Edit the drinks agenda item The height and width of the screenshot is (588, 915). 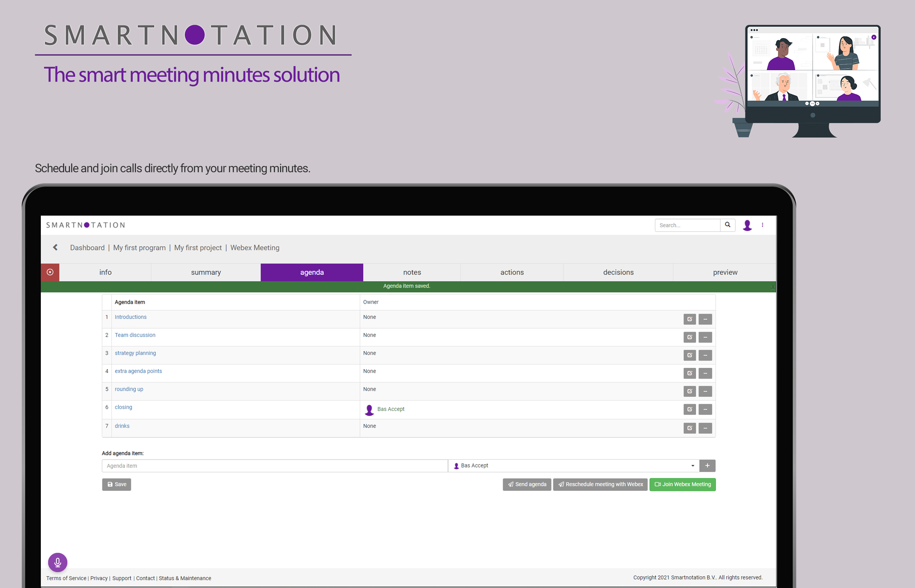pos(689,428)
